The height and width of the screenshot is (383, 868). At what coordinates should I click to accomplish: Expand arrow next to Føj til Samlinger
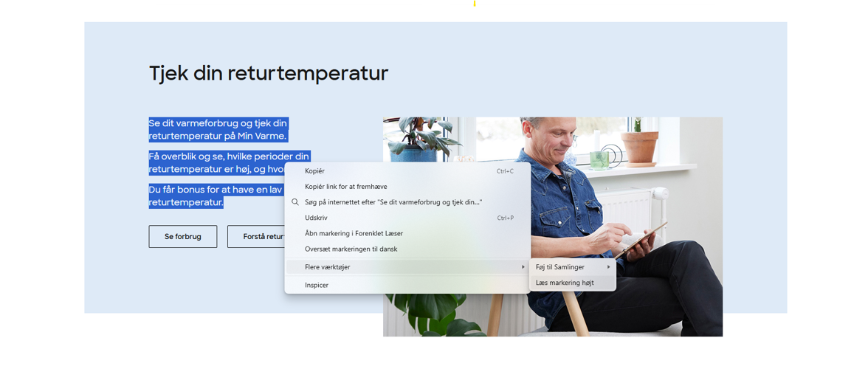pyautogui.click(x=609, y=267)
